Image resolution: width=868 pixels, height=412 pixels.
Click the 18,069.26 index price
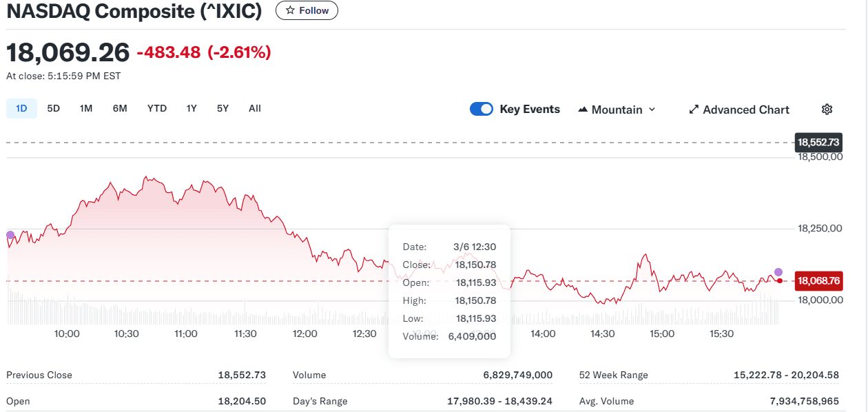coord(68,52)
